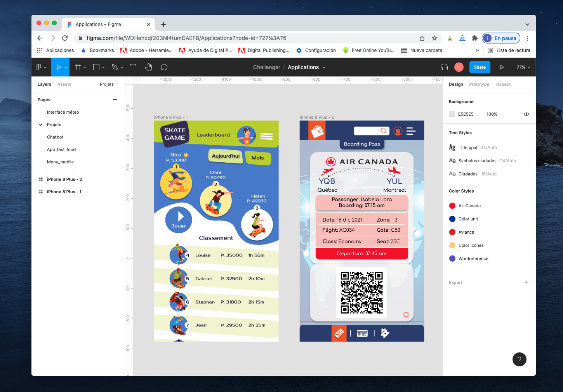Expand the Projets pages dropdown

click(109, 84)
